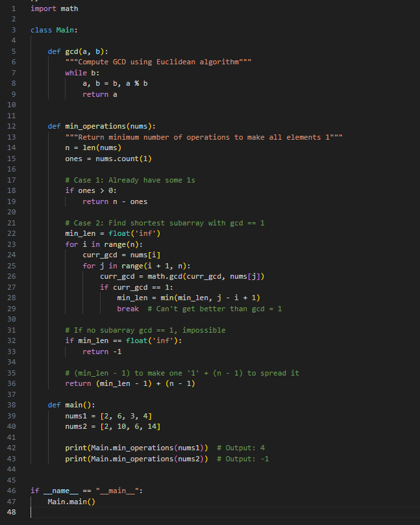Screen dimensions: 420x525
Task: Click the Euclidean algorithm docstring
Action: pyautogui.click(x=158, y=62)
